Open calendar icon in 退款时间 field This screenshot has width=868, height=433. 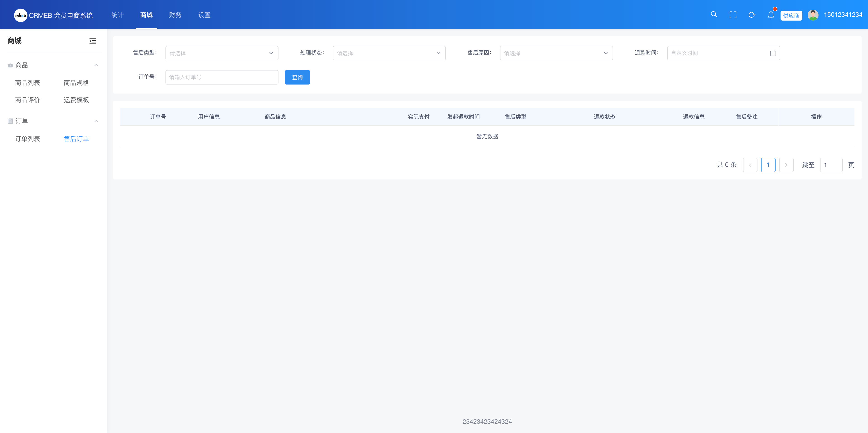pyautogui.click(x=773, y=53)
